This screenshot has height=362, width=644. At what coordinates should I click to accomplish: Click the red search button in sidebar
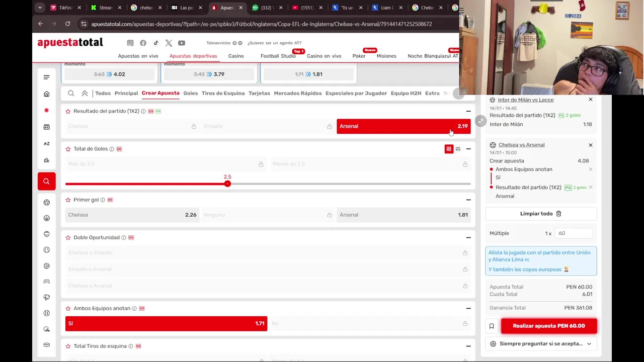(x=46, y=181)
